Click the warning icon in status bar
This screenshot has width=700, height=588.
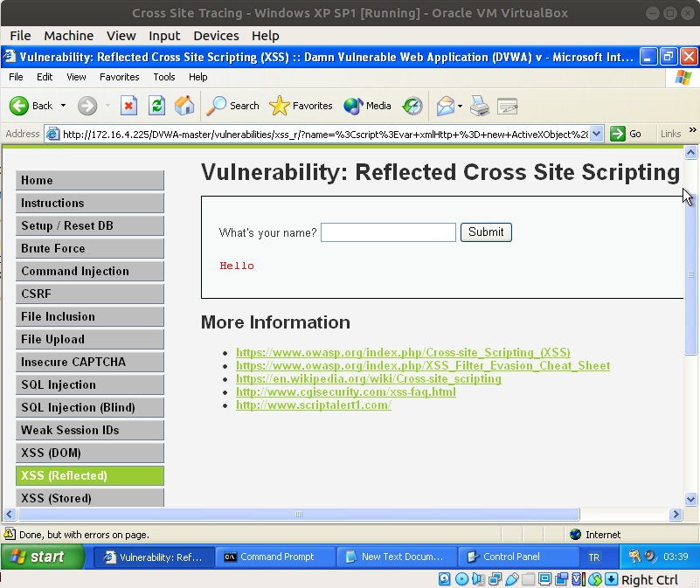point(9,534)
